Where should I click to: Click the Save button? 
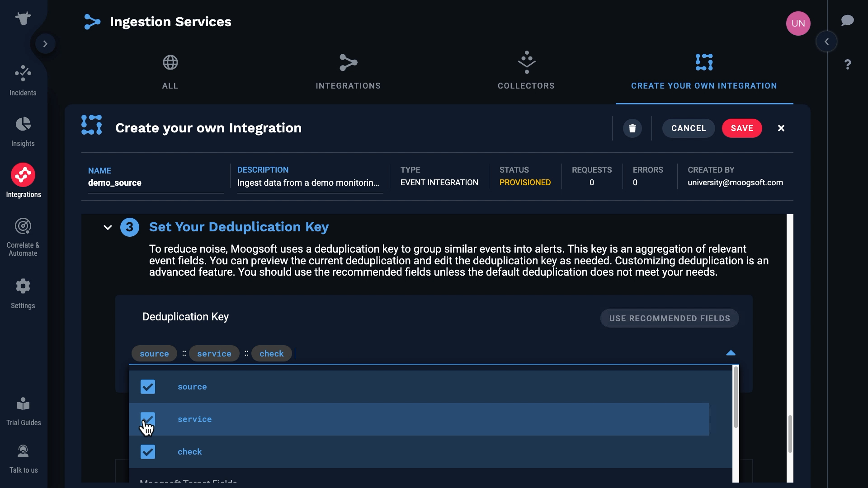click(741, 128)
